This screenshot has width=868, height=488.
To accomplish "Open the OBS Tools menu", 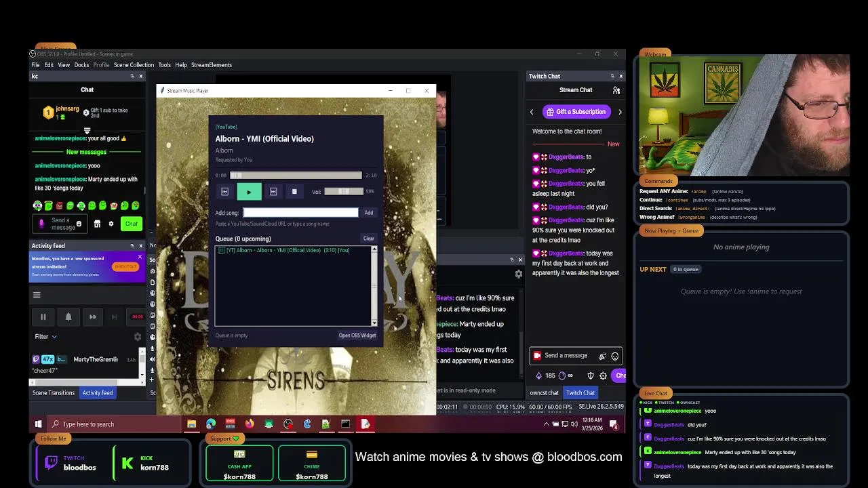I will [164, 65].
